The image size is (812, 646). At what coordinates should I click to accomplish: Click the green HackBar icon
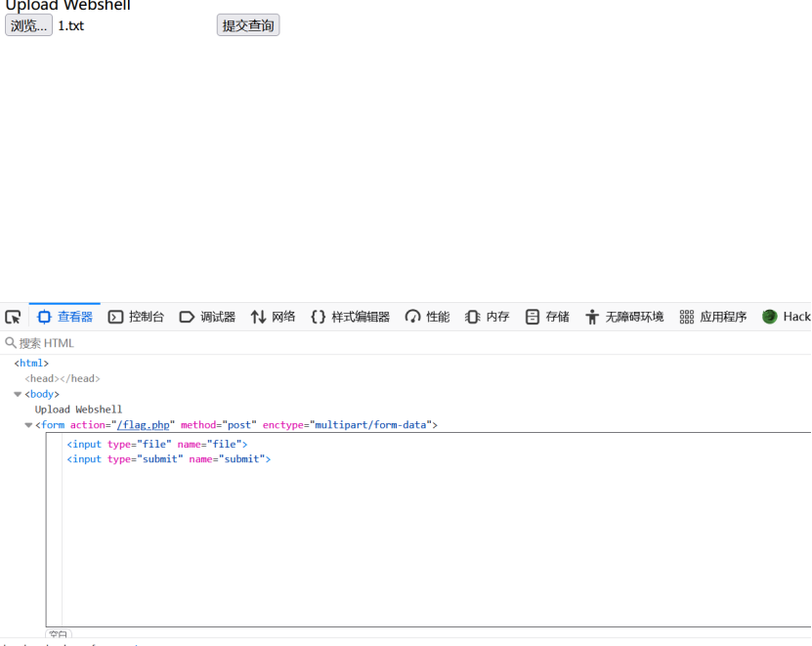(x=770, y=317)
